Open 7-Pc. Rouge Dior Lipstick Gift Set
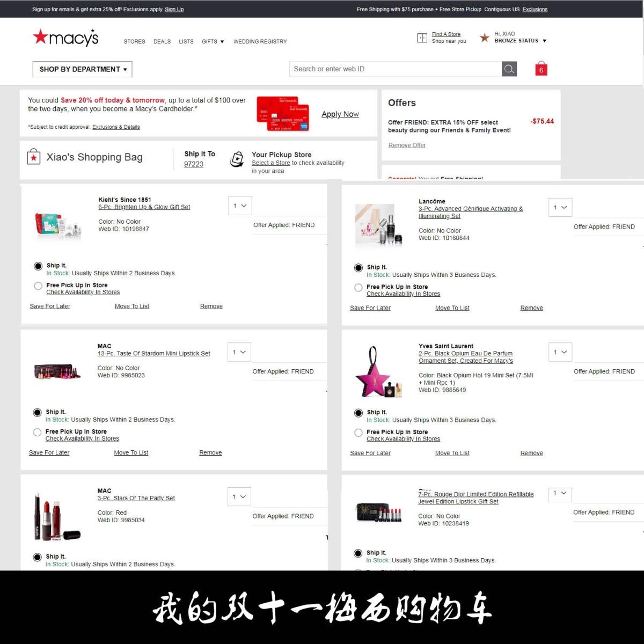This screenshot has width=644, height=644. pos(476,498)
